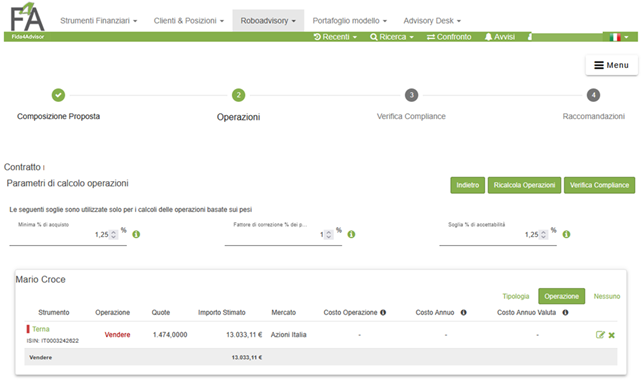Click the Quote column header
The height and width of the screenshot is (381, 643).
coord(161,313)
